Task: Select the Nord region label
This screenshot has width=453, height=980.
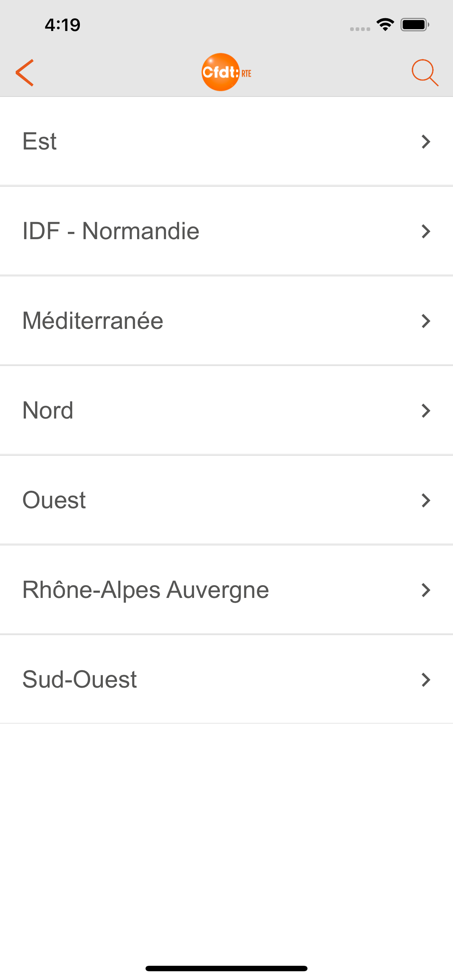Action: [x=48, y=411]
